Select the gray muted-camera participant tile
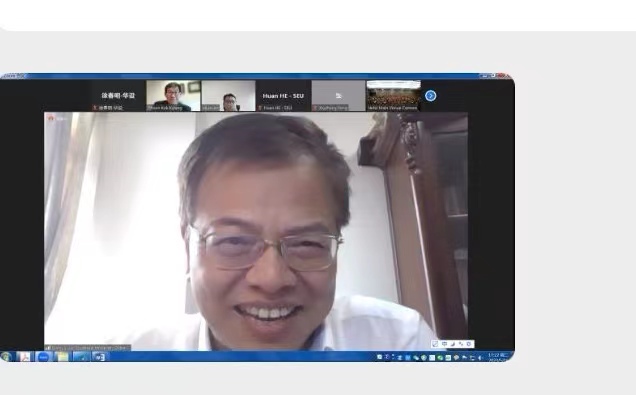This screenshot has width=636, height=395. pyautogui.click(x=338, y=96)
